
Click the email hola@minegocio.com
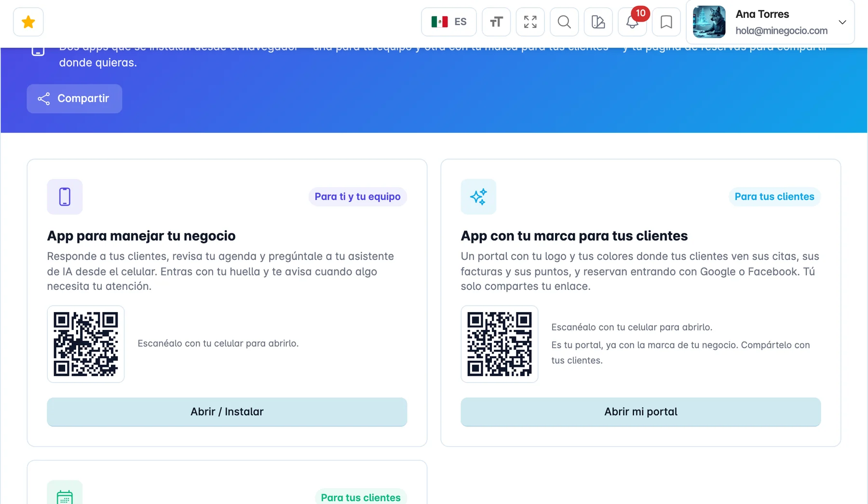781,31
